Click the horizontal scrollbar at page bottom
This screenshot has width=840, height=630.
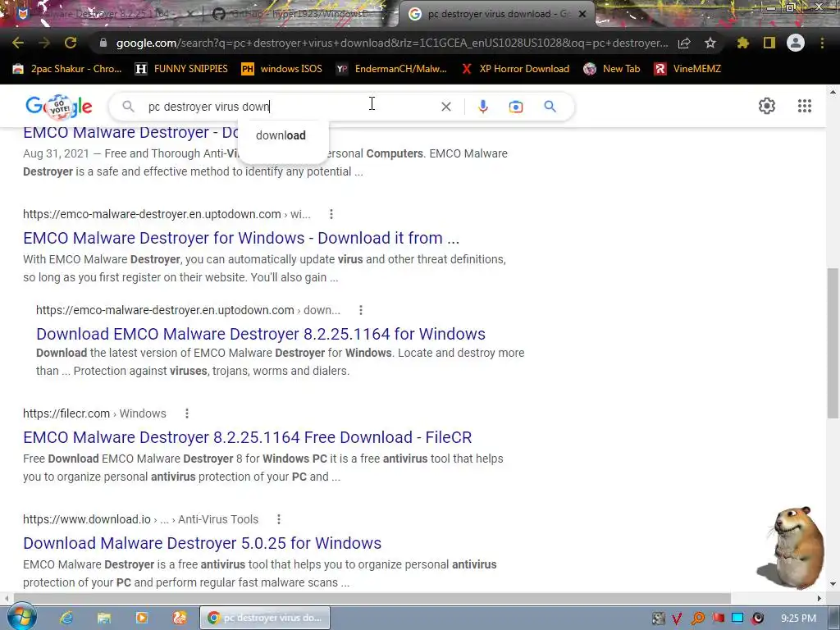tap(372, 598)
